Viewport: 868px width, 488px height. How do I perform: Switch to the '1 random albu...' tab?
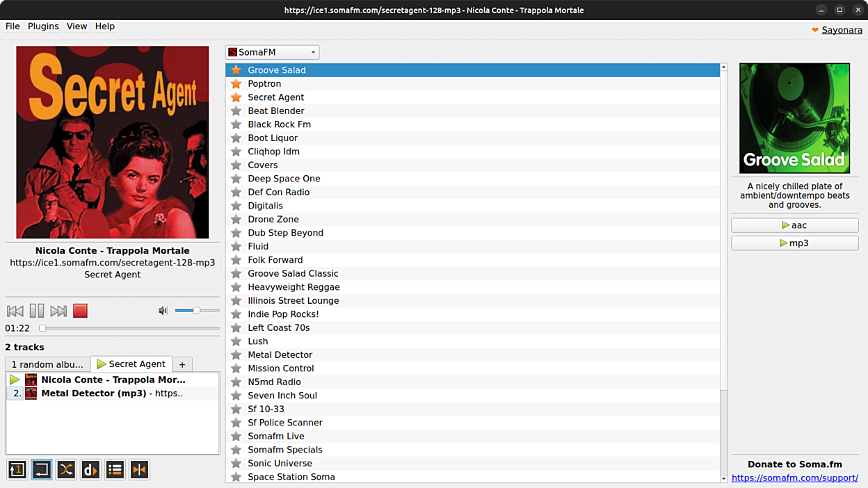(x=47, y=364)
